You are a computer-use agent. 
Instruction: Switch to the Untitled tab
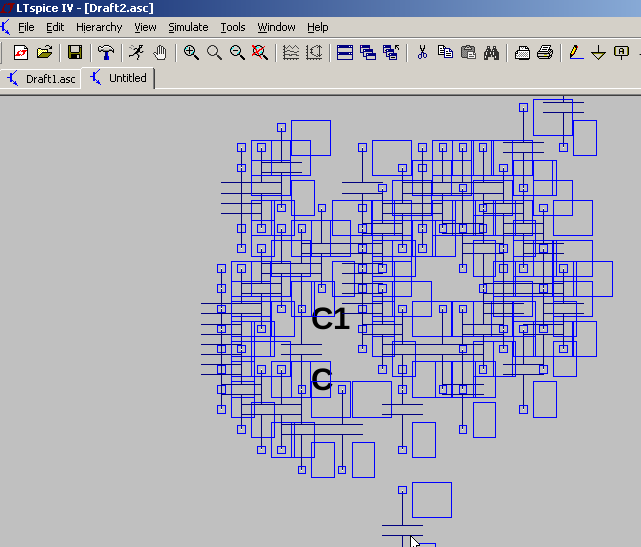click(x=118, y=78)
